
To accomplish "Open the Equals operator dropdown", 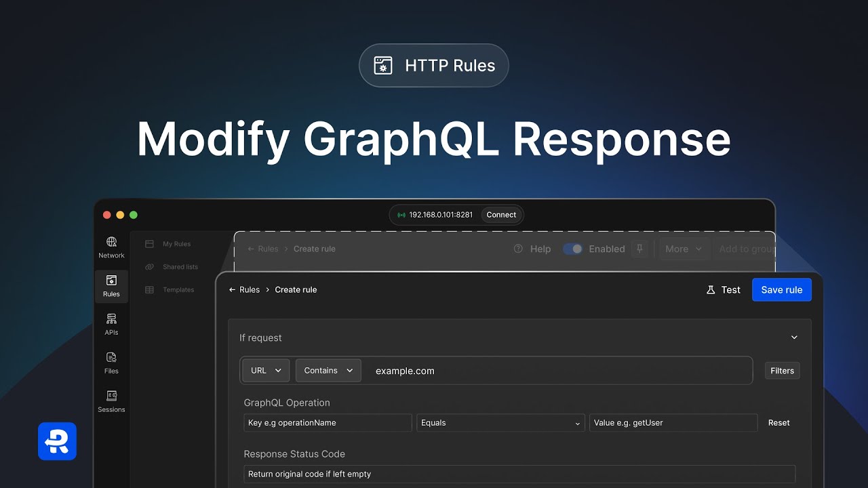I will point(500,423).
